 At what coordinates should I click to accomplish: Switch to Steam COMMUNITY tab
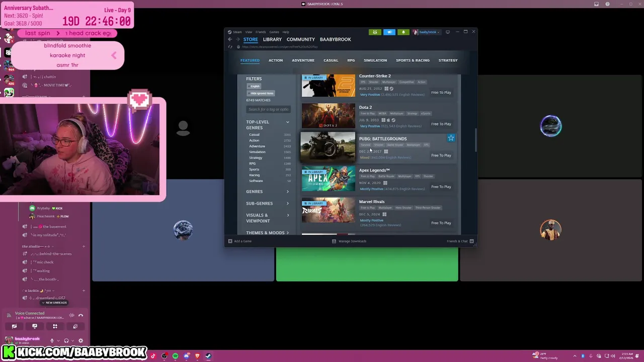point(301,39)
